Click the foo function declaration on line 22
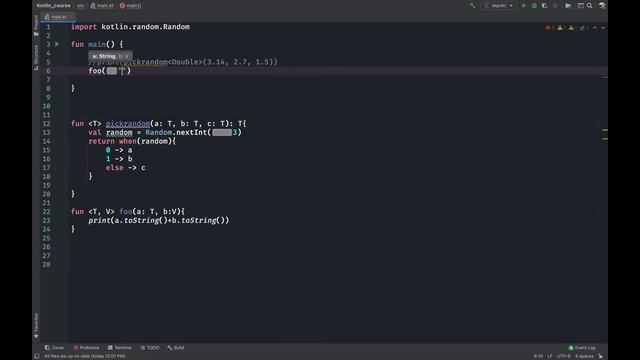Viewport: 640px width, 360px height. [x=126, y=211]
